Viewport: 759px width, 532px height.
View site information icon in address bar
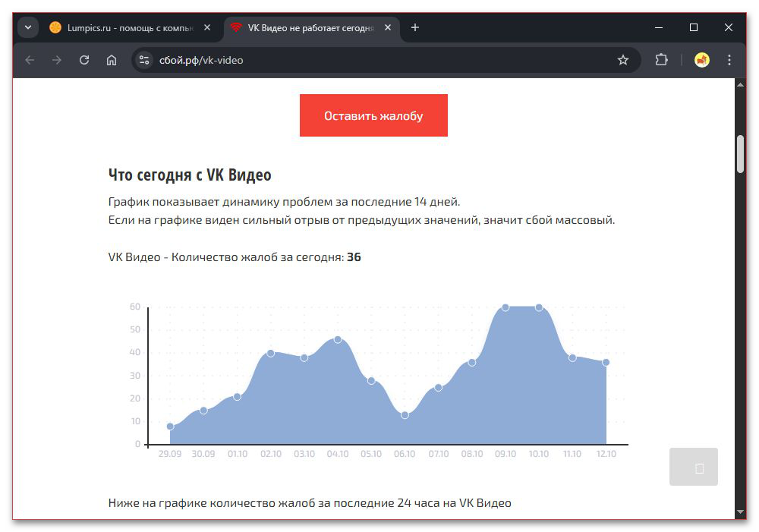(x=144, y=60)
